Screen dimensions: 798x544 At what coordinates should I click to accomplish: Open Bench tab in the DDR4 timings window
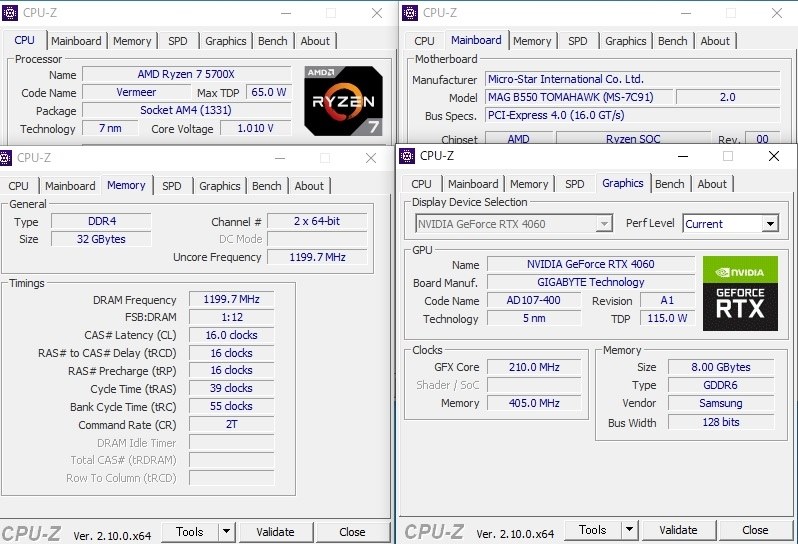coord(267,186)
